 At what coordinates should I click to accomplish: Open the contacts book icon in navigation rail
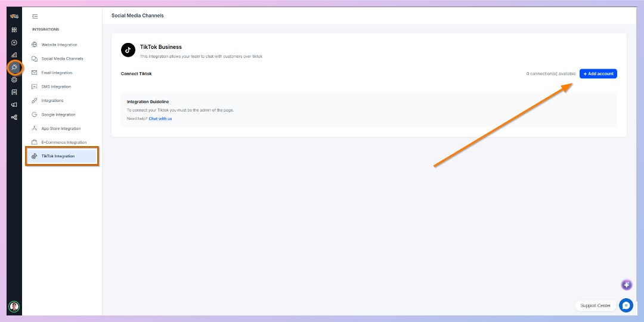click(x=14, y=92)
